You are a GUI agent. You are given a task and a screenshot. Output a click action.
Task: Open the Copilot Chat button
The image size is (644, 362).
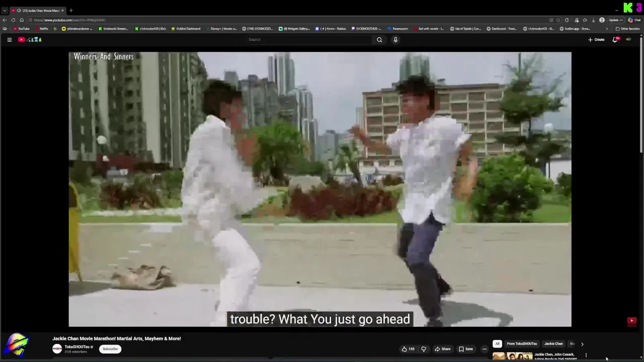coord(634,20)
